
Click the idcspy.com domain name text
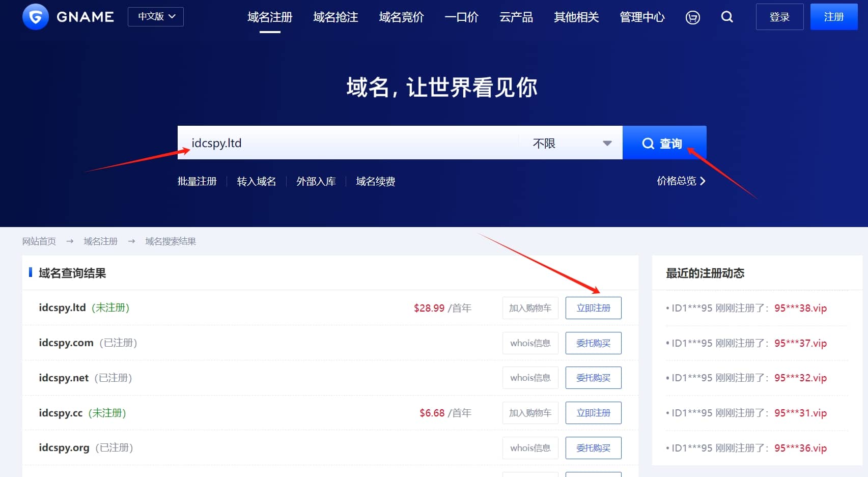click(66, 343)
